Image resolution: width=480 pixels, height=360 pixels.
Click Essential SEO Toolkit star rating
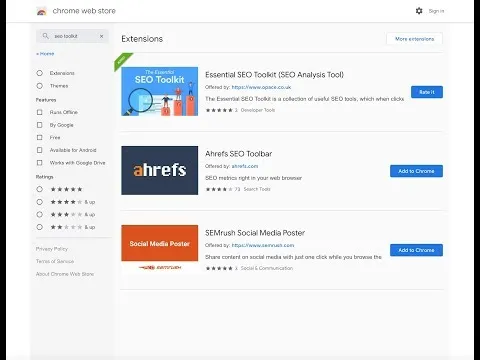pyautogui.click(x=219, y=110)
